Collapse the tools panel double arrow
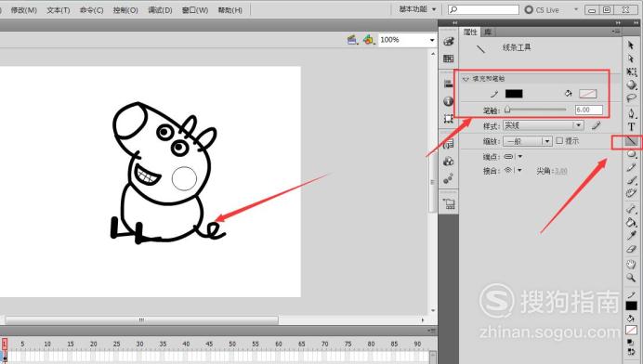This screenshot has height=364, width=643. point(636,23)
